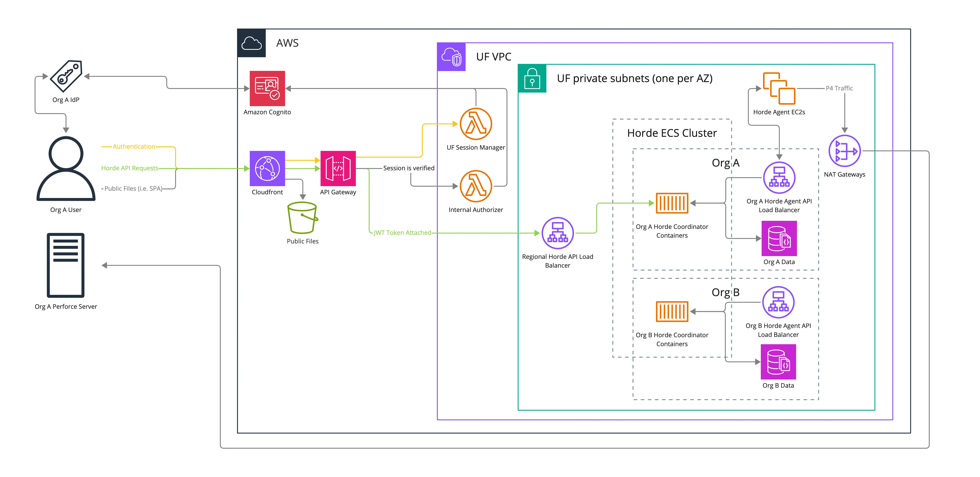
Task: Click the JWT Token Attached label
Action: pyautogui.click(x=402, y=233)
